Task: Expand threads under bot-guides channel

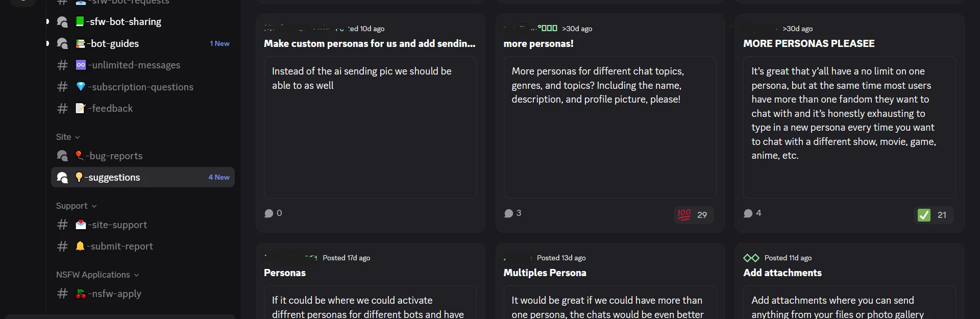Action: [x=47, y=43]
